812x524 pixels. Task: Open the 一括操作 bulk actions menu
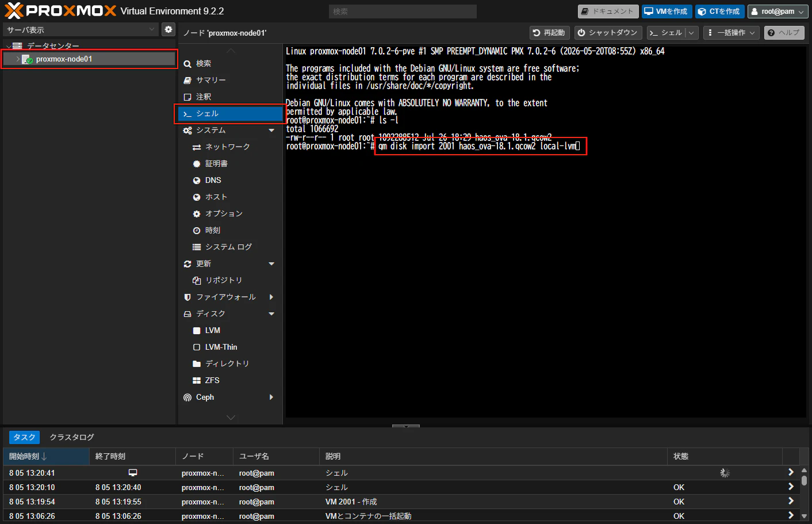[731, 33]
